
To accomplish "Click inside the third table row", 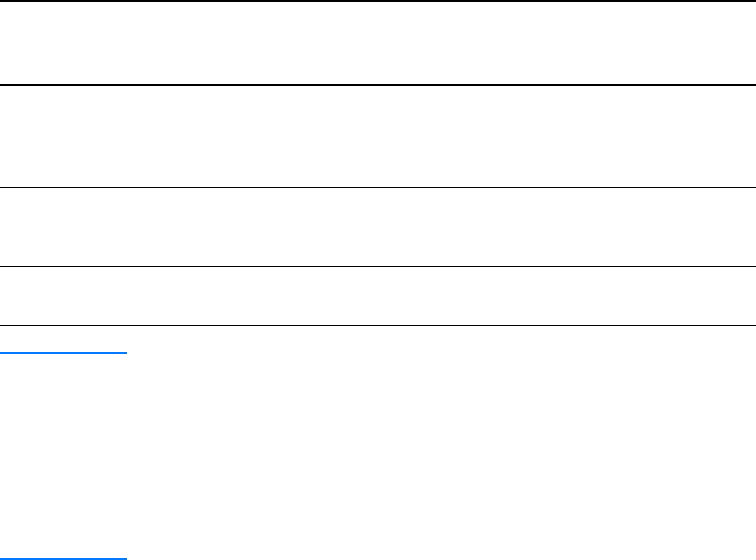I will 378,227.
